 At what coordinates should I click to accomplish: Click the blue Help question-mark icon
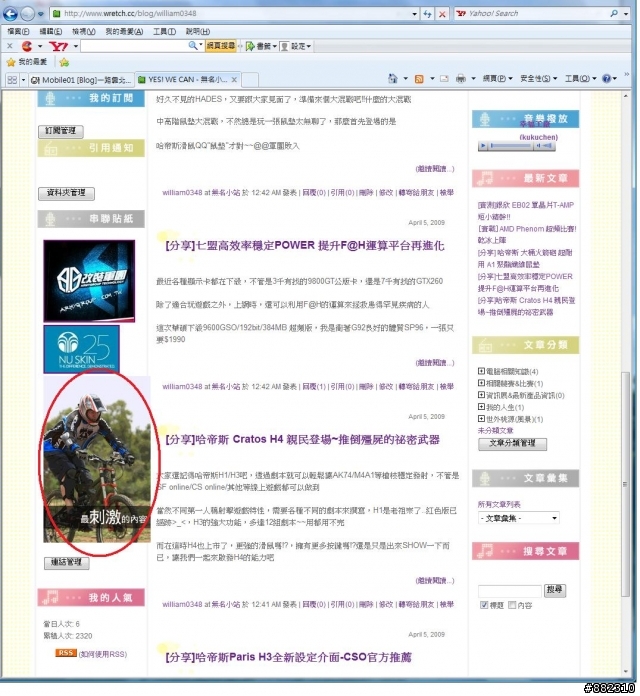pos(607,79)
